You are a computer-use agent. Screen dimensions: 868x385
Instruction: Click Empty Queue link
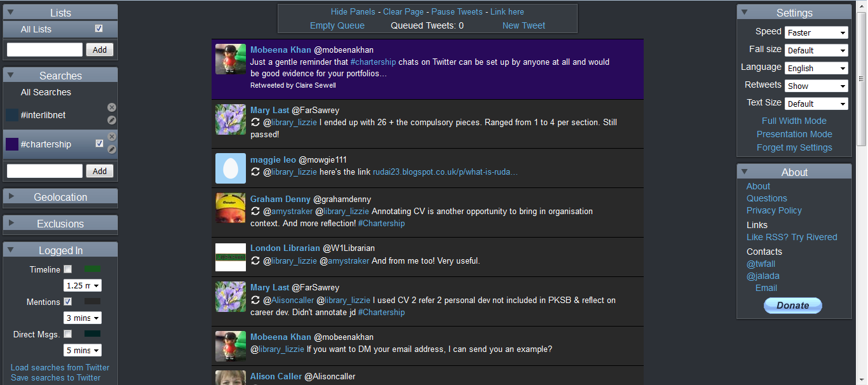pos(337,25)
